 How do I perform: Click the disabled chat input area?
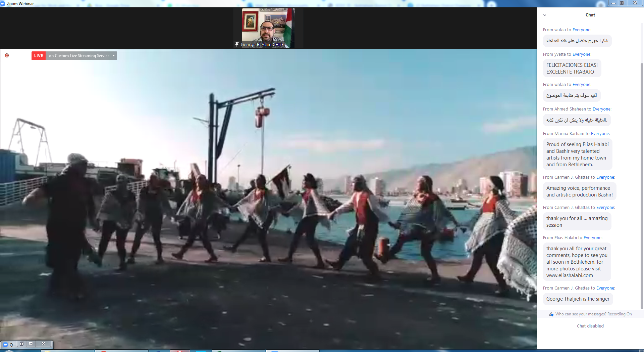[590, 326]
